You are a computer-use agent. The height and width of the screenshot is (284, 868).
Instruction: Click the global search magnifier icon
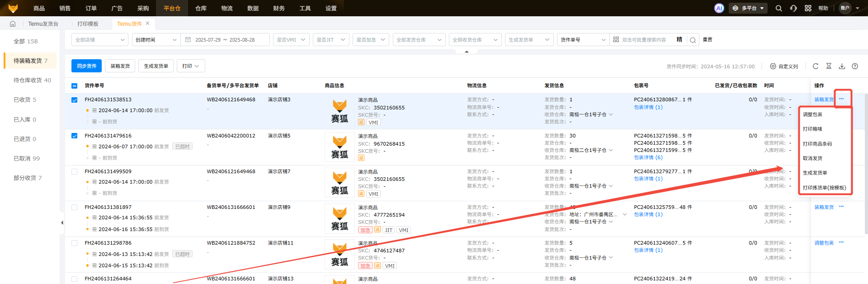[x=778, y=8]
